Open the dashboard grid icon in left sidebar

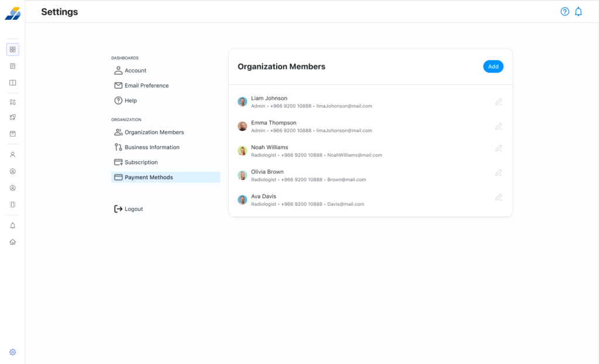[13, 50]
